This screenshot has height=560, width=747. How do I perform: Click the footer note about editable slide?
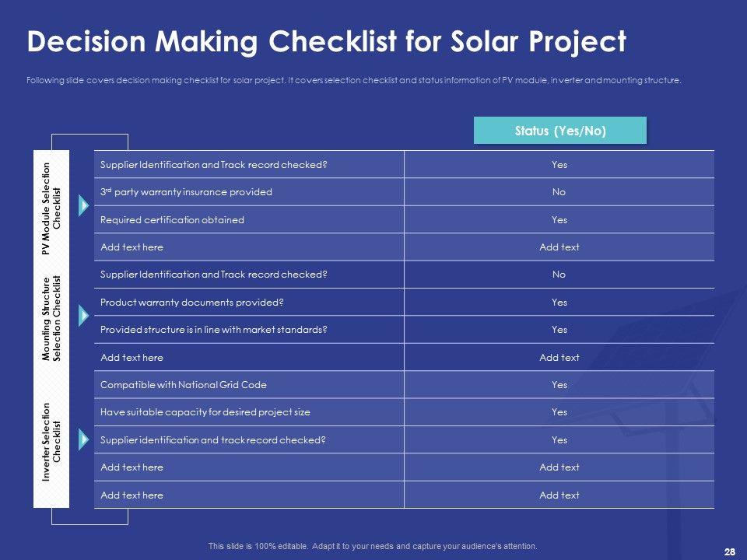click(x=373, y=546)
